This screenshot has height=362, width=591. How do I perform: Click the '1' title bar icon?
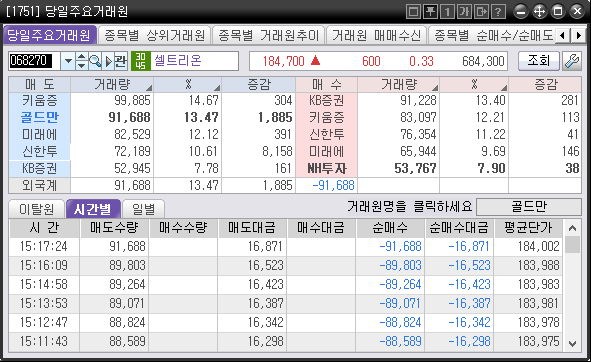coord(447,12)
